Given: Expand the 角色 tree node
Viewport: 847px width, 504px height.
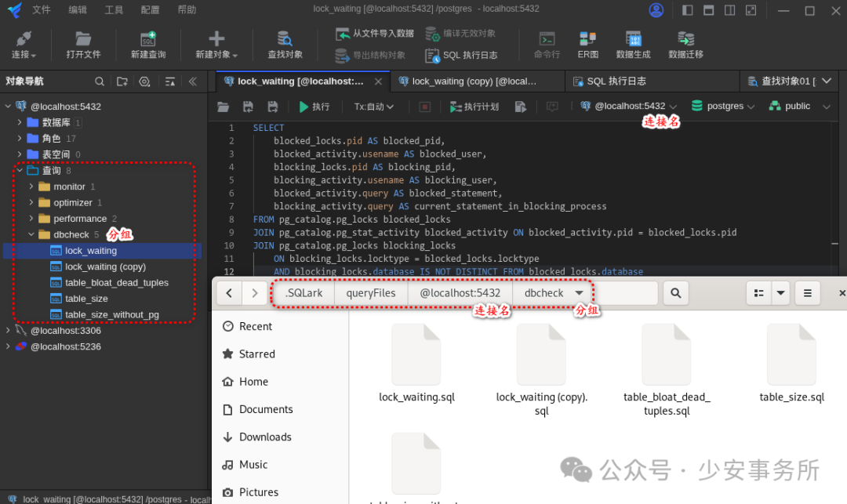Looking at the screenshot, I should 20,139.
